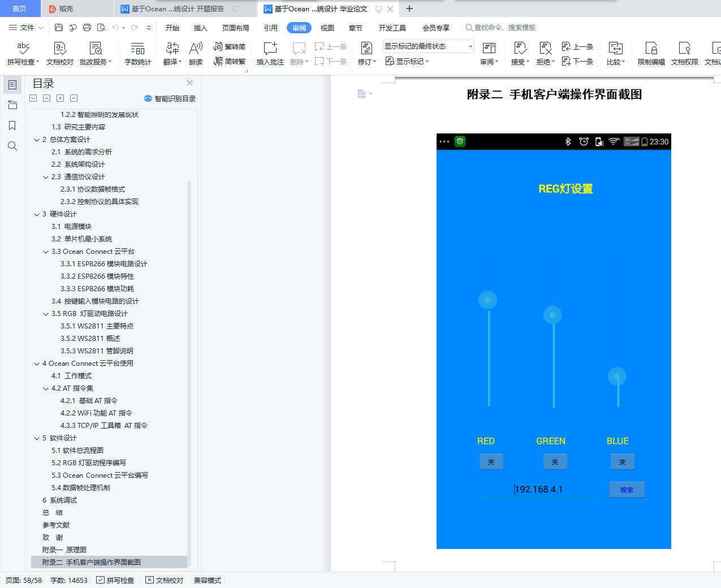This screenshot has width=721, height=588.
Task: Jump to 参考文献 in outline
Action: (x=56, y=525)
